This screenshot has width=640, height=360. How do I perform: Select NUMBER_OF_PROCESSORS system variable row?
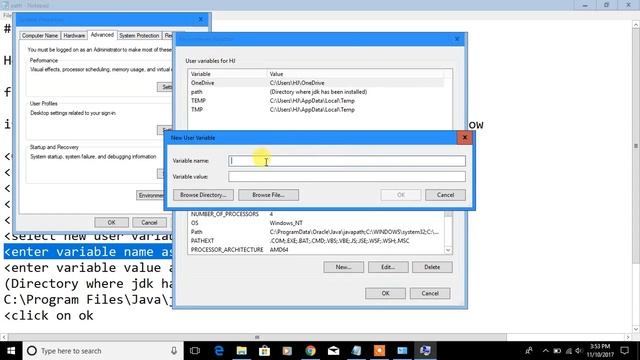[316, 214]
